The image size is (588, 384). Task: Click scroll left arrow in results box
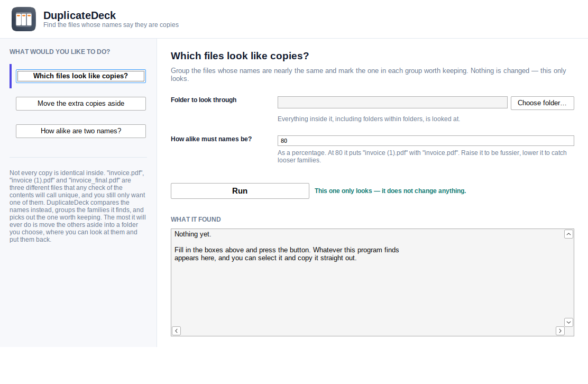pyautogui.click(x=176, y=331)
